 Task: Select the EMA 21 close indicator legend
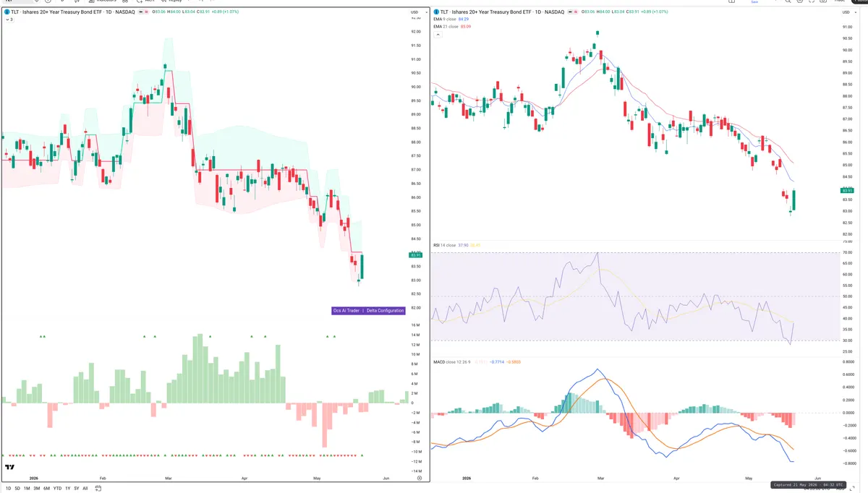(x=446, y=27)
